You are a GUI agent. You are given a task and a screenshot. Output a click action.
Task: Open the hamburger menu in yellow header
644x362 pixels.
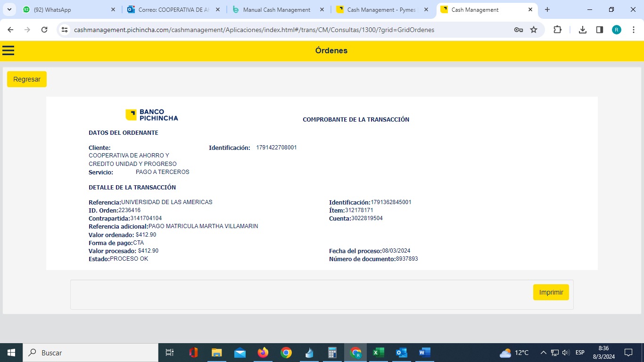coord(8,50)
